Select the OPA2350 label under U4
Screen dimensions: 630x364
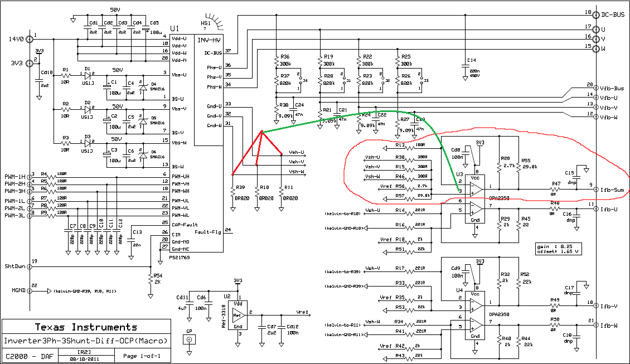point(499,314)
